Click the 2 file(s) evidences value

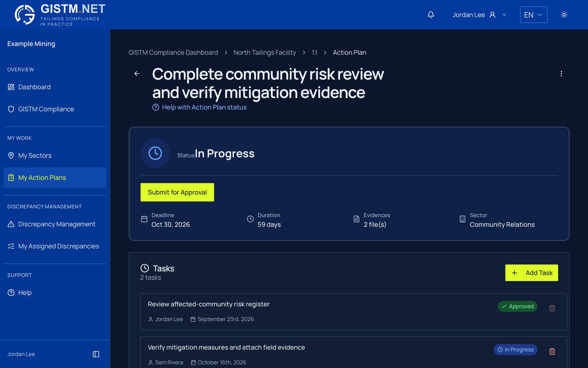(x=375, y=224)
